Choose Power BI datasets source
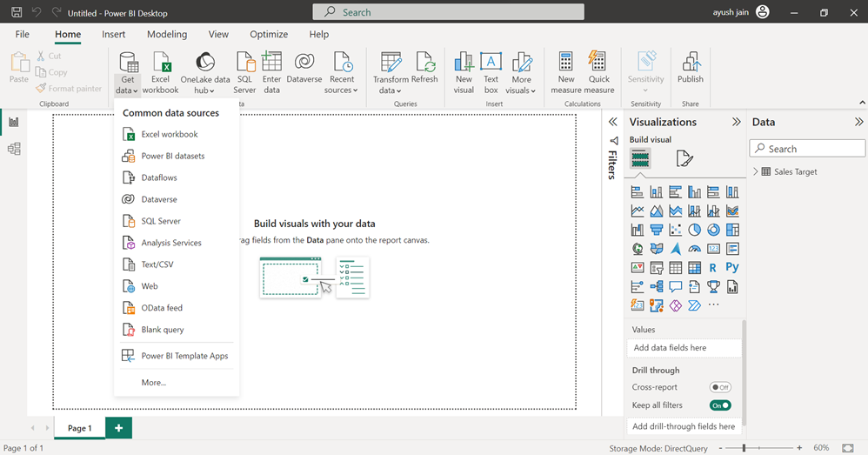 coord(176,156)
